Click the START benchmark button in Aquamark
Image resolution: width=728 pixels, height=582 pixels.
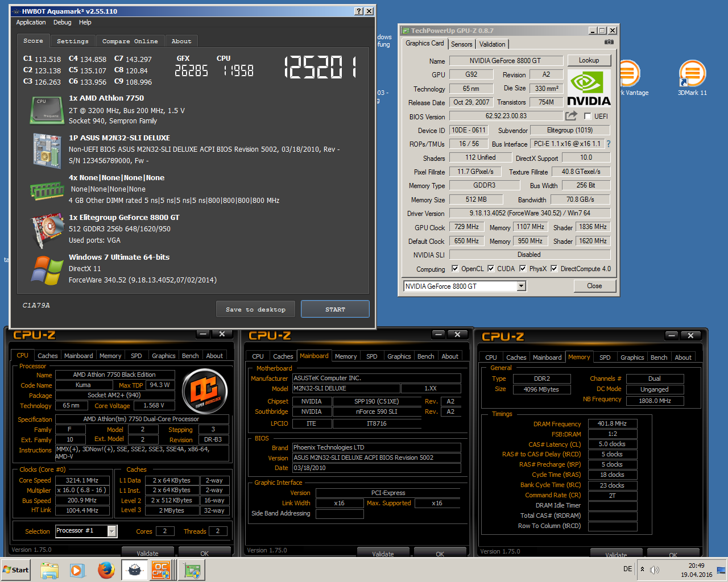tap(335, 309)
